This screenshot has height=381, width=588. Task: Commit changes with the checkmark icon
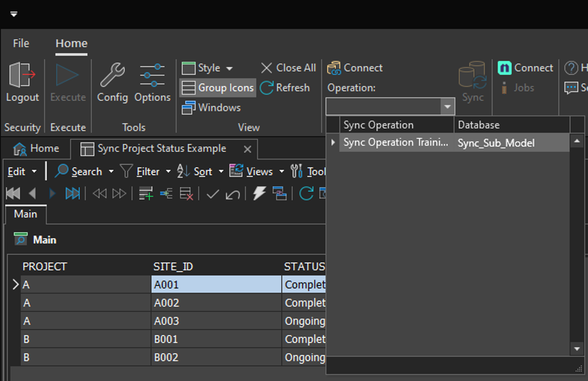tap(213, 193)
